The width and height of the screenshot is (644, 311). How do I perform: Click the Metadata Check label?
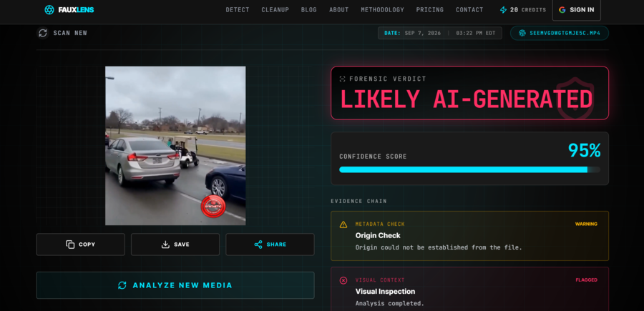point(380,224)
